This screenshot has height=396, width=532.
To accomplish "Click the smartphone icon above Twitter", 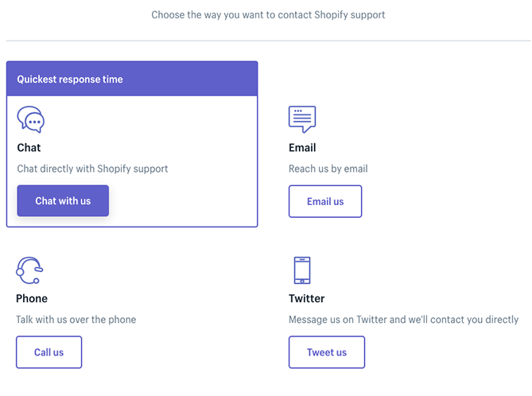I will point(302,270).
